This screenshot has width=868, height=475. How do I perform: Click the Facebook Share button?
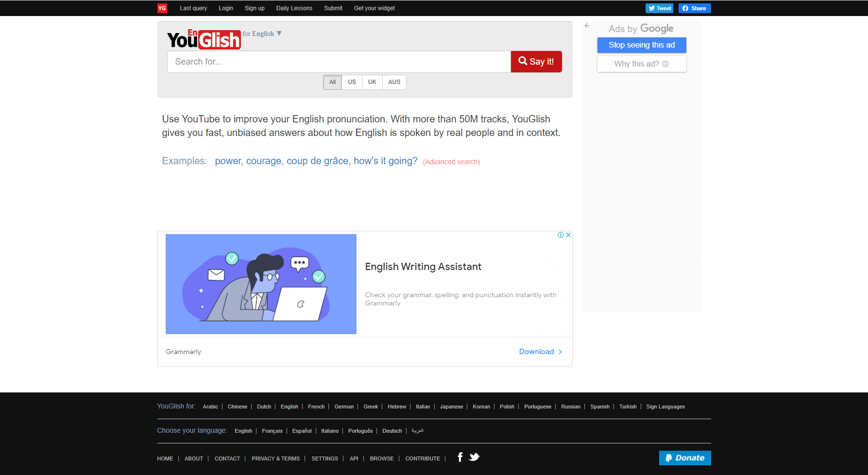pyautogui.click(x=695, y=8)
